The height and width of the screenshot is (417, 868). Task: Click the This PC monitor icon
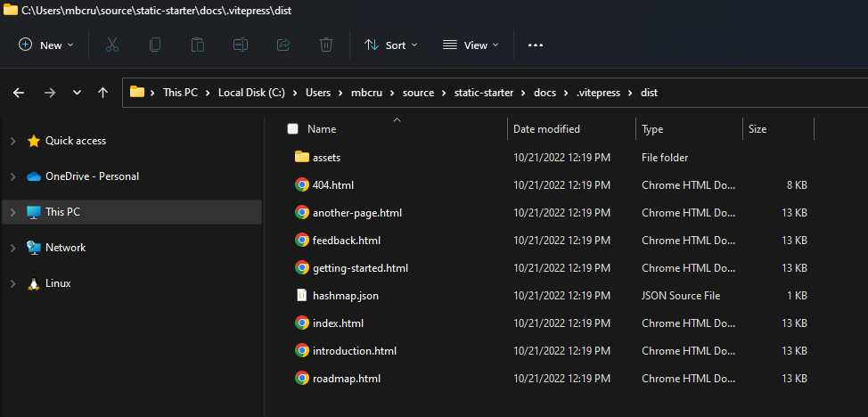click(34, 212)
